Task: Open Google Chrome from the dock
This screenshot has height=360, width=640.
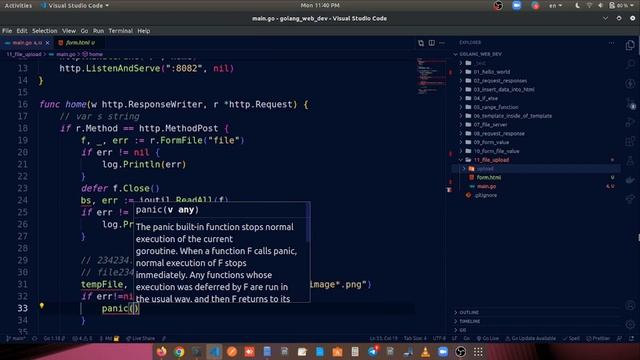Action: [179, 351]
